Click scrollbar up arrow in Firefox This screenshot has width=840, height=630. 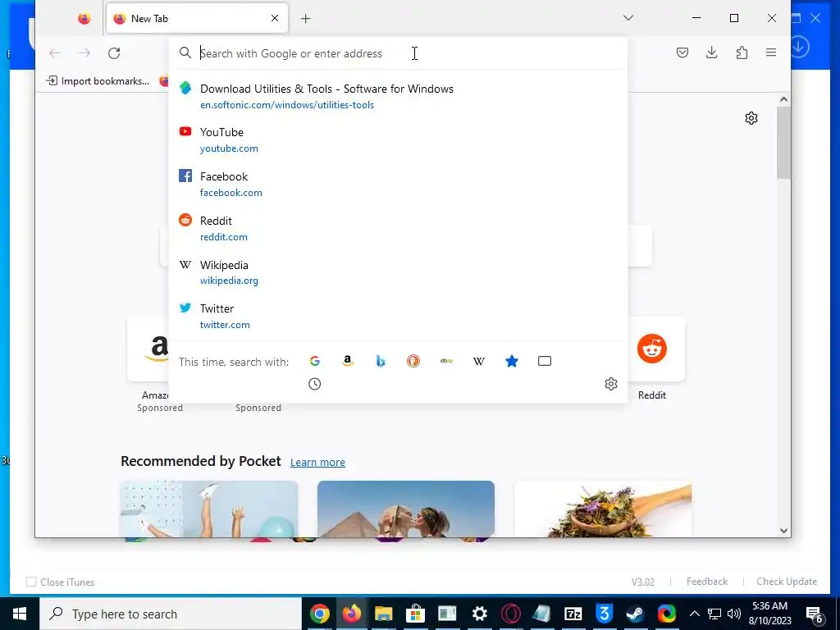[783, 99]
